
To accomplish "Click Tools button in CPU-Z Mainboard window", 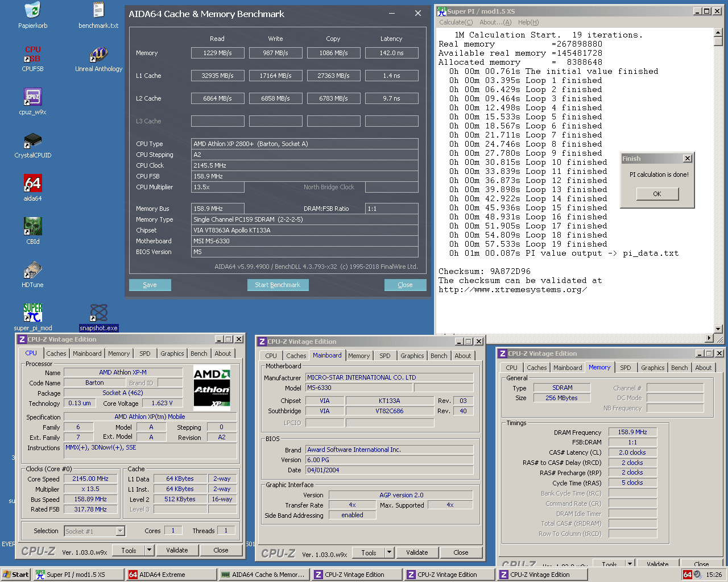I will coord(369,552).
